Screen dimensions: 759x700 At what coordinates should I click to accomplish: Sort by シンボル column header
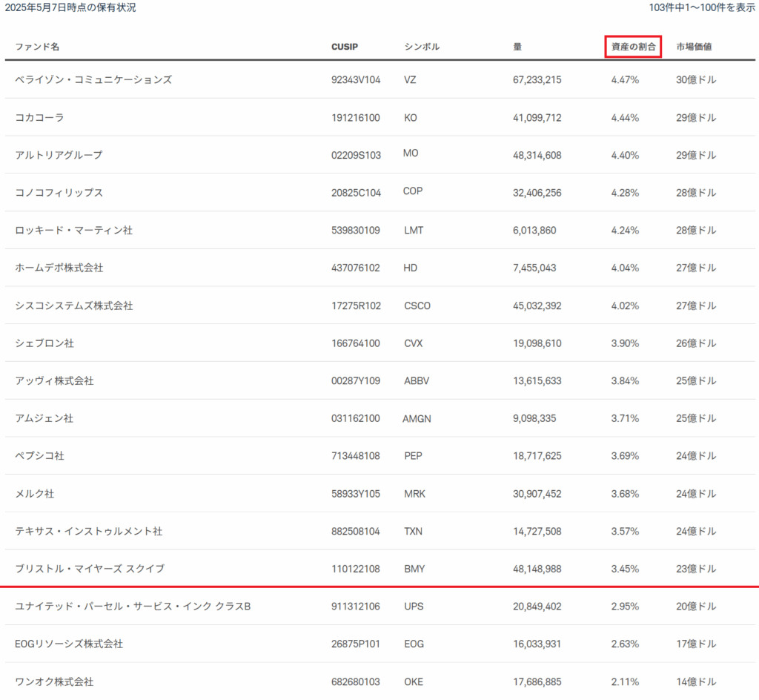pos(422,47)
